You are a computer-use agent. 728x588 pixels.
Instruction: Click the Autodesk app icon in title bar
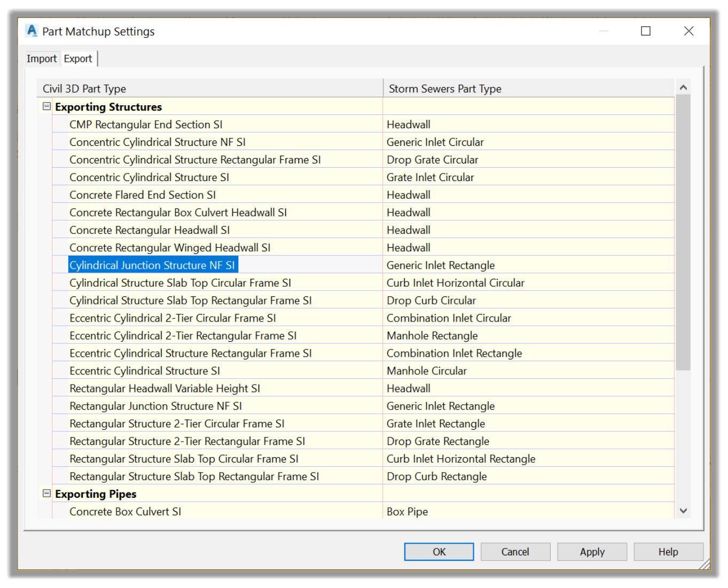[32, 31]
